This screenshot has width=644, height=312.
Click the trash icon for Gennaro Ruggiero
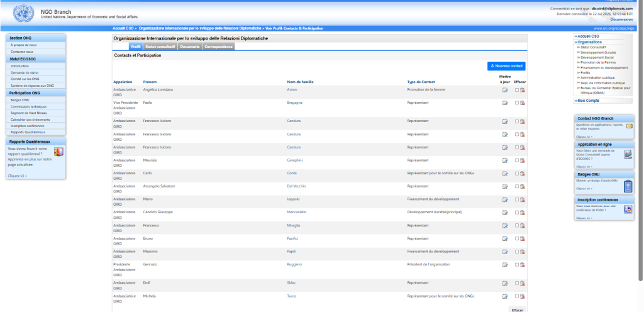523,265
